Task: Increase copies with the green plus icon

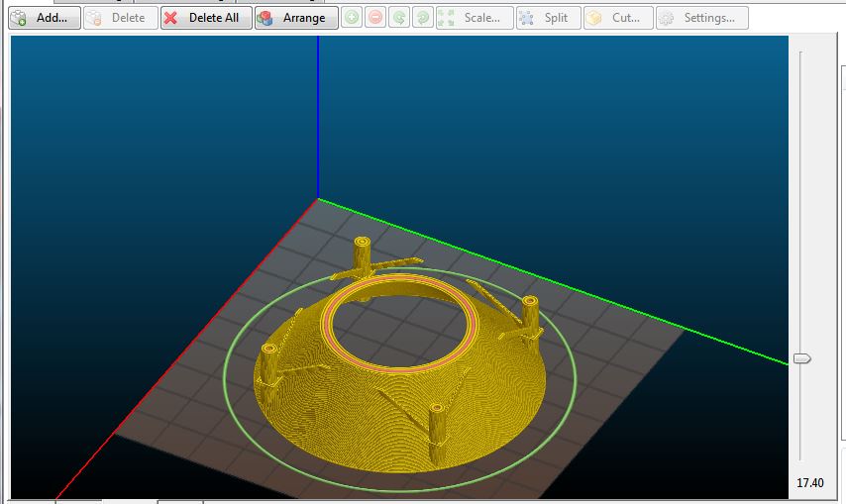Action: 352,18
